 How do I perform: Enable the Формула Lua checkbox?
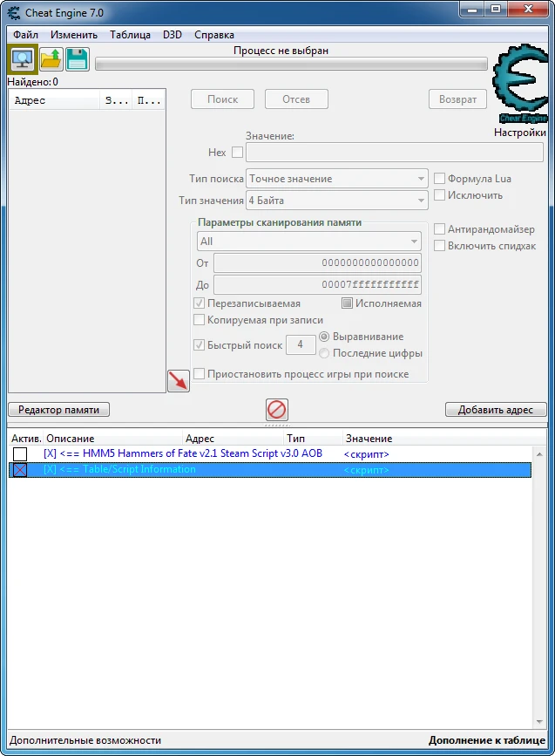(439, 179)
